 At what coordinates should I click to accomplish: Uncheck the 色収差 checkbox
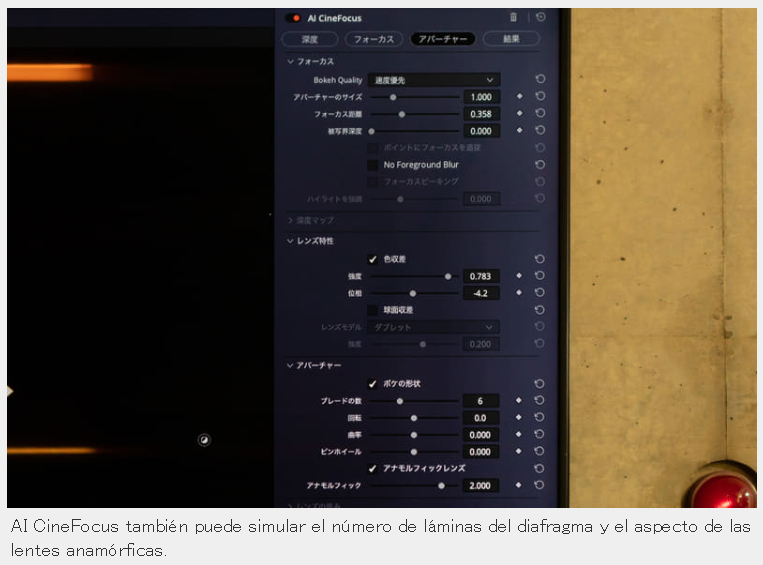(373, 259)
